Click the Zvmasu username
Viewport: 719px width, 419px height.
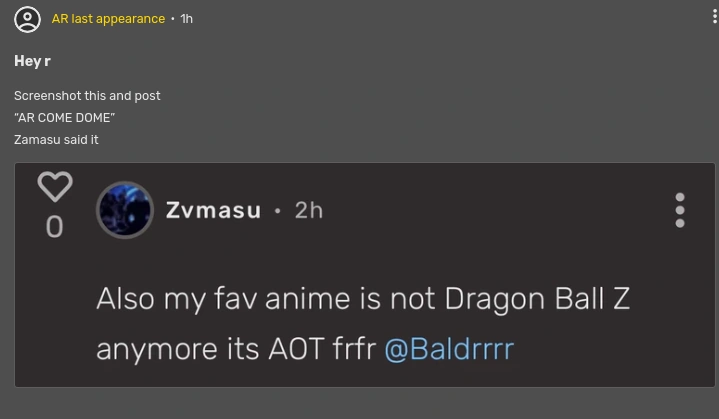point(213,210)
